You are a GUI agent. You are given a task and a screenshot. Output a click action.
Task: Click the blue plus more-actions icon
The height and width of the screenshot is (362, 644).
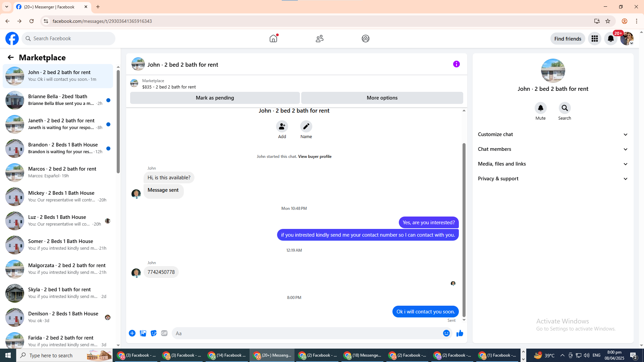point(132,333)
